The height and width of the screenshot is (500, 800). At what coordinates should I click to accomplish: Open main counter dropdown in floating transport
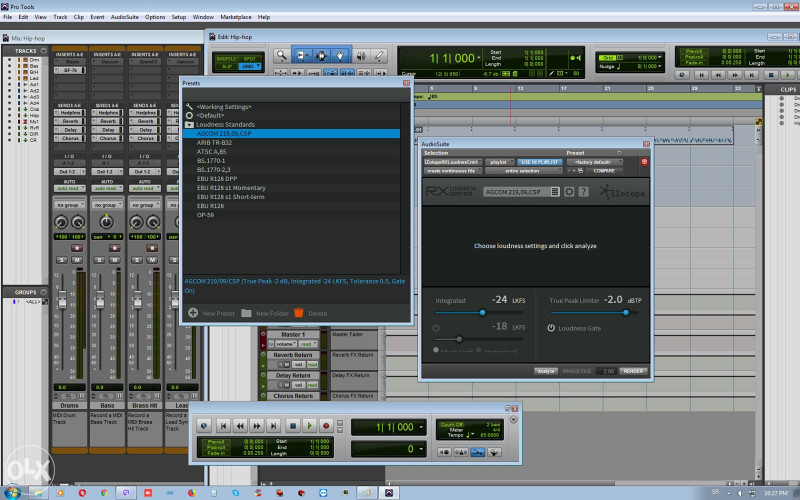point(421,427)
